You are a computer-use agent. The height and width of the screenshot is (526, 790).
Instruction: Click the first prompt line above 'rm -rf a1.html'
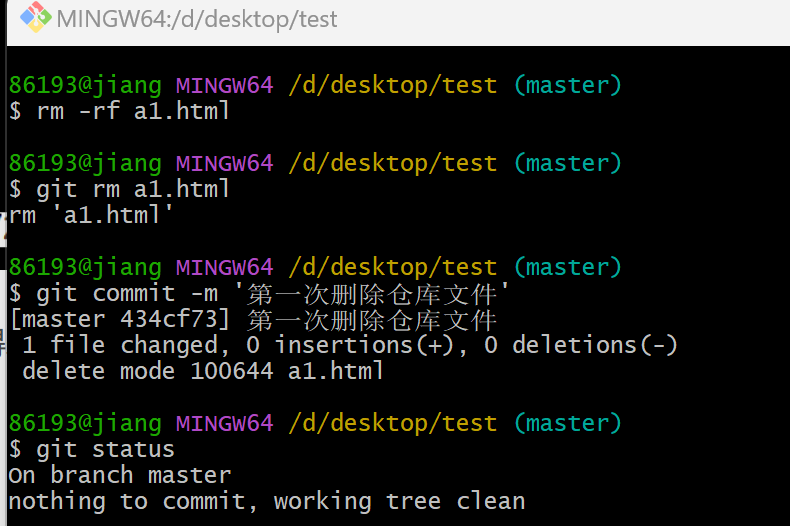point(315,85)
